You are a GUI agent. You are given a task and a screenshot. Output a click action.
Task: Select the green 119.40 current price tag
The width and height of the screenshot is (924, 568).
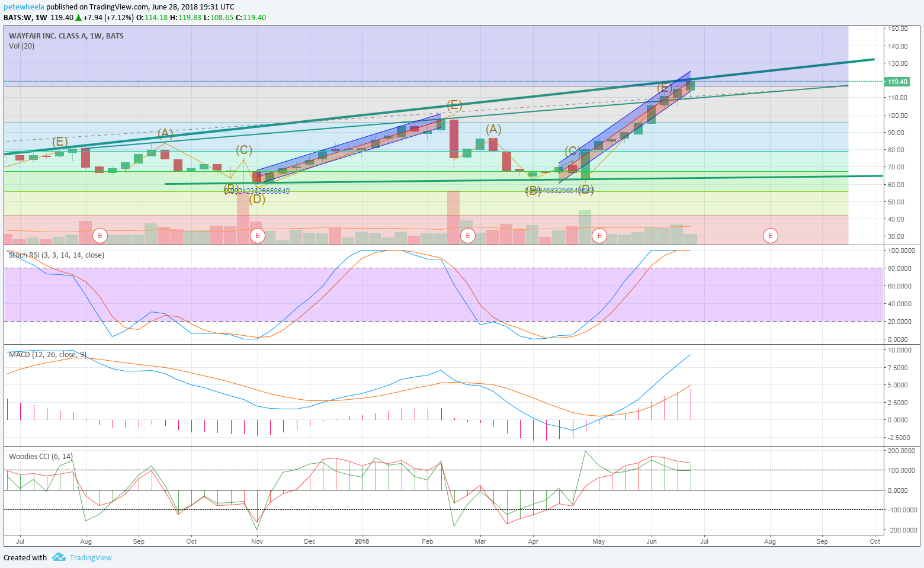click(x=897, y=82)
